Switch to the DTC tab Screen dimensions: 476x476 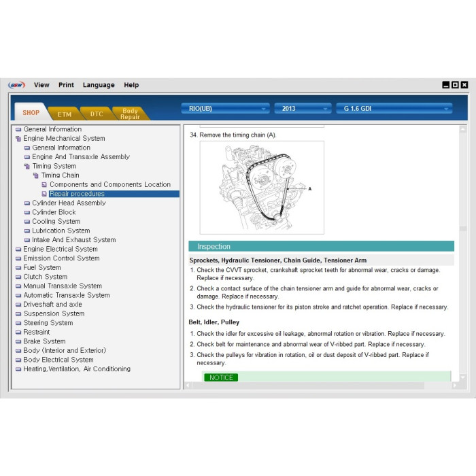click(97, 114)
